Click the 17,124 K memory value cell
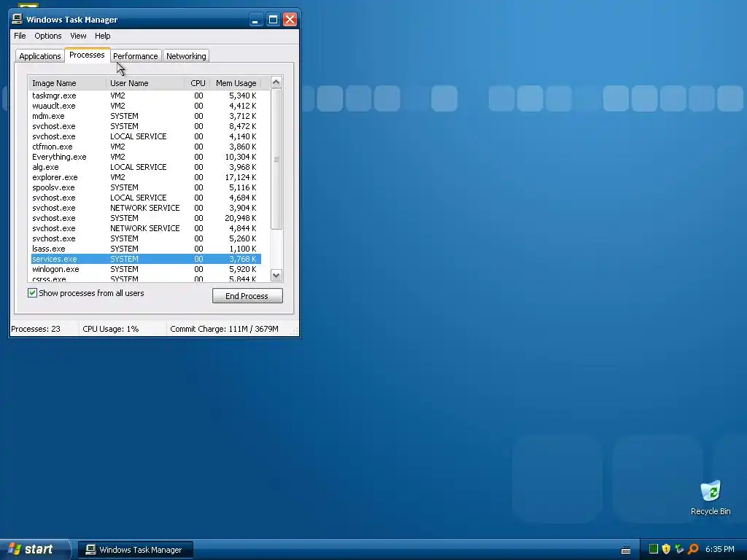The width and height of the screenshot is (747, 560). click(x=241, y=177)
